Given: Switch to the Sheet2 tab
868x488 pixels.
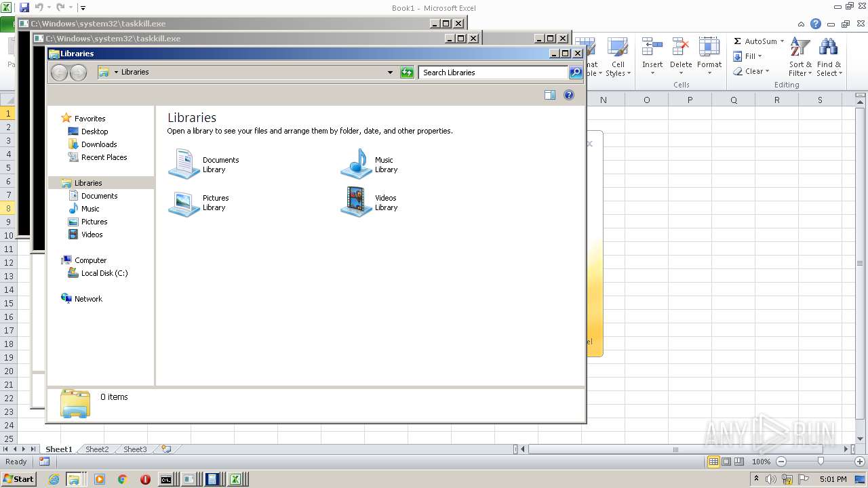Looking at the screenshot, I should (96, 449).
